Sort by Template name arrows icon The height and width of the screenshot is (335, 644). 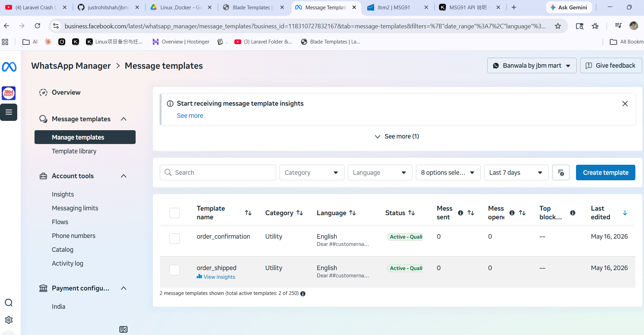(x=248, y=213)
